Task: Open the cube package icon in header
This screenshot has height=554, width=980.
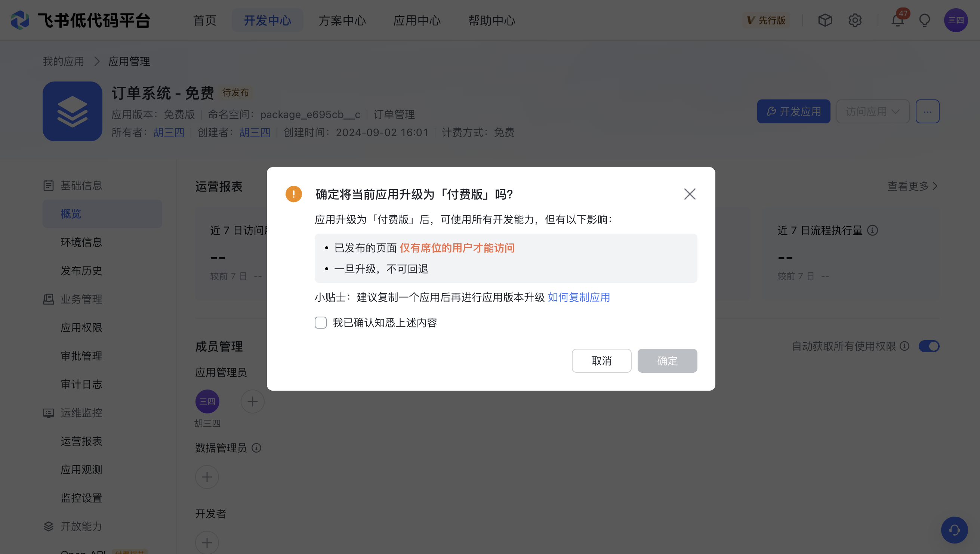Action: (x=825, y=20)
